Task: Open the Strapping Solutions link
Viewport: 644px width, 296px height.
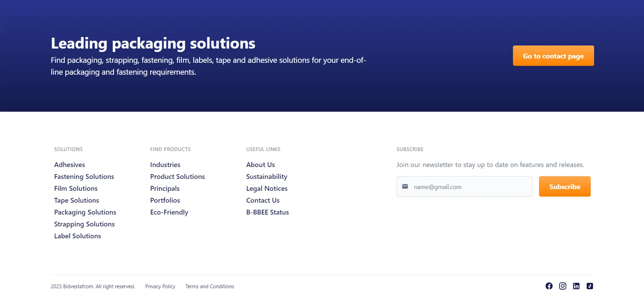Action: pos(85,224)
